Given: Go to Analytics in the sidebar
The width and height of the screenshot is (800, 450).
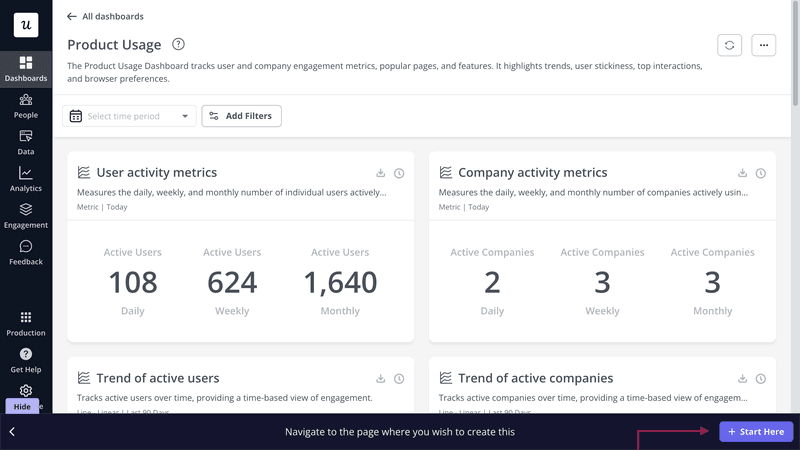Looking at the screenshot, I should pyautogui.click(x=26, y=179).
